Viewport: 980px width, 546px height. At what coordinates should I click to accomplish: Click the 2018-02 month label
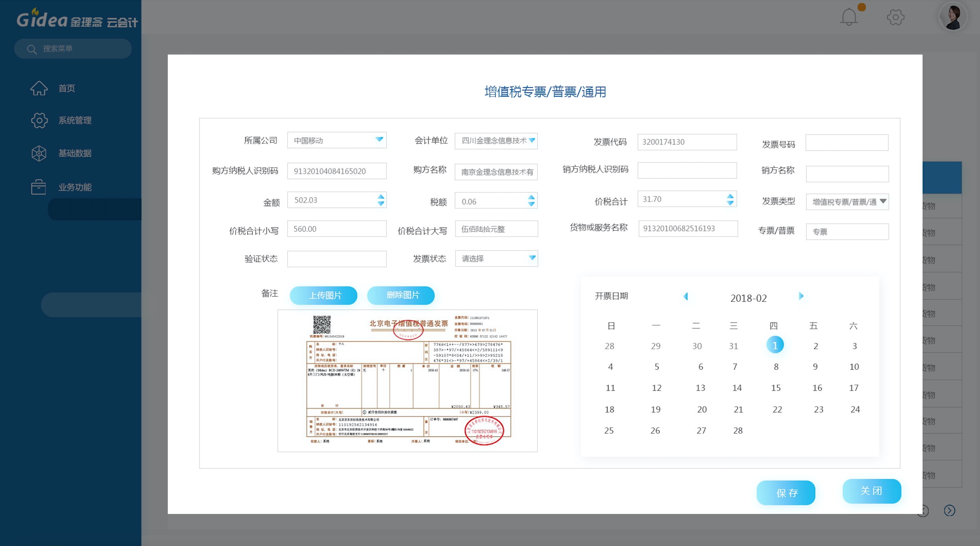(748, 298)
